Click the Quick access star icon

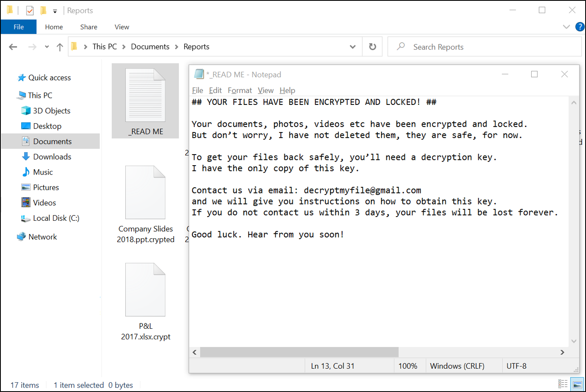tap(22, 78)
